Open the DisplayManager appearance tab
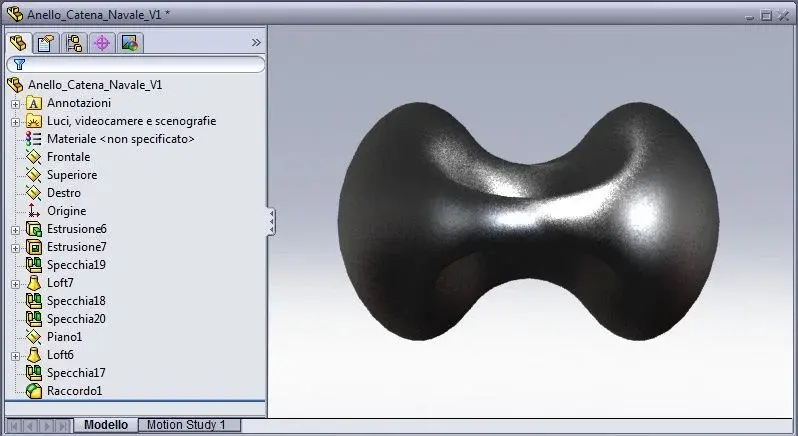The height and width of the screenshot is (436, 798). 130,43
